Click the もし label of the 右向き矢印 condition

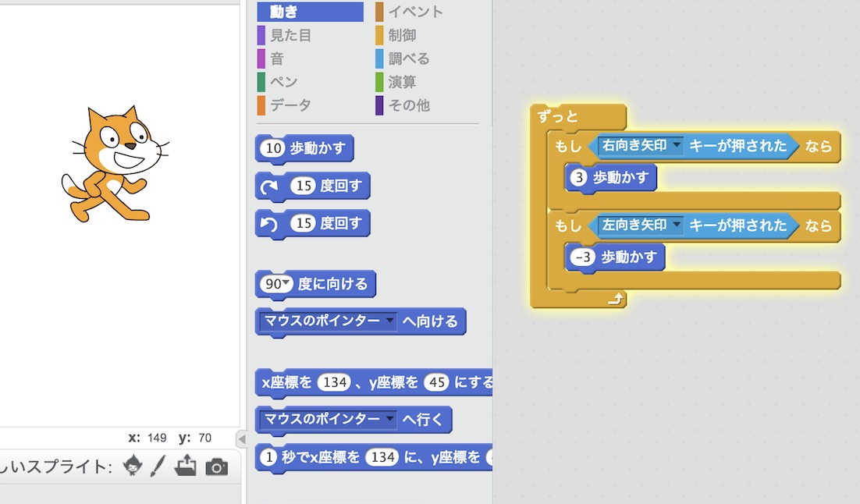click(567, 147)
